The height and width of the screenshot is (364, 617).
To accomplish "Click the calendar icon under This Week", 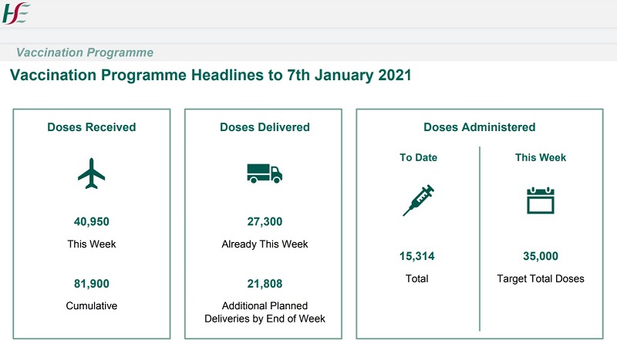I will point(540,201).
